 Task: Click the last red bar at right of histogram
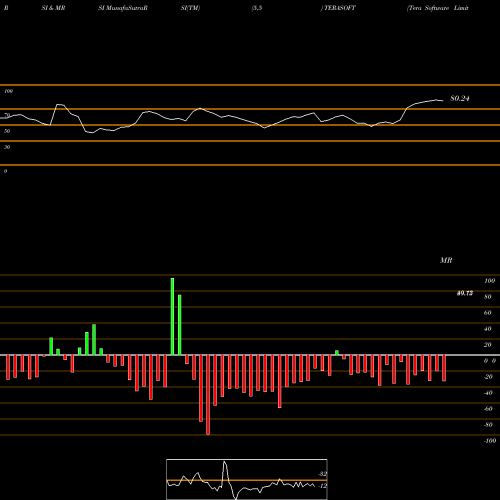point(444,368)
